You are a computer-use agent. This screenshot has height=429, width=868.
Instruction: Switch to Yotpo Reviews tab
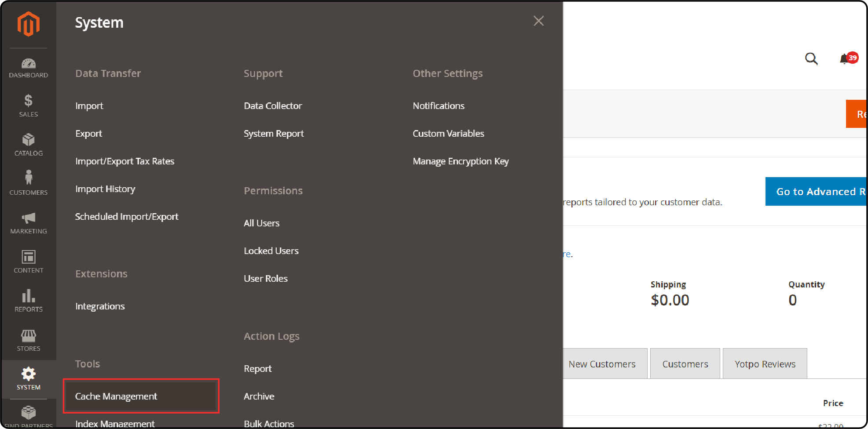765,364
